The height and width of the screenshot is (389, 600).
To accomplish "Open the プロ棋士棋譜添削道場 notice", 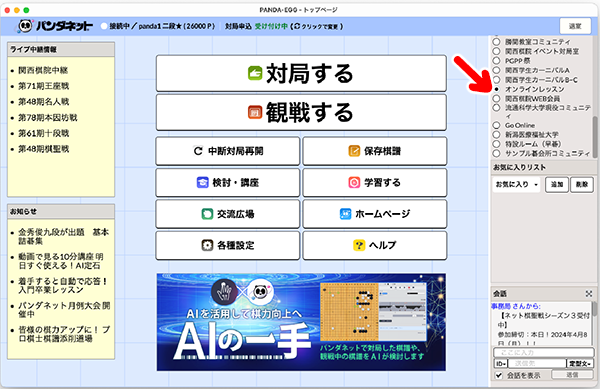I will point(64,334).
